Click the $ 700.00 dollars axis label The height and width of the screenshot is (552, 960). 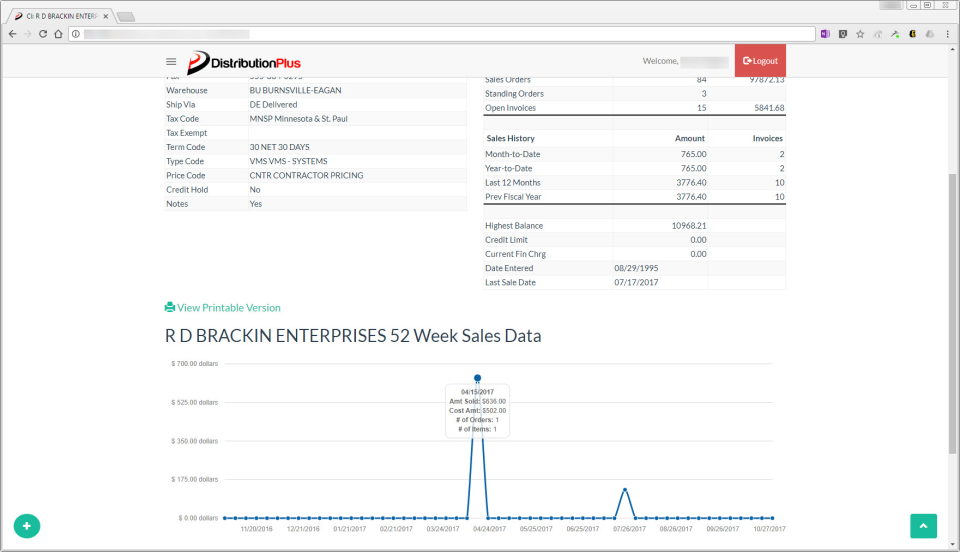pos(195,364)
